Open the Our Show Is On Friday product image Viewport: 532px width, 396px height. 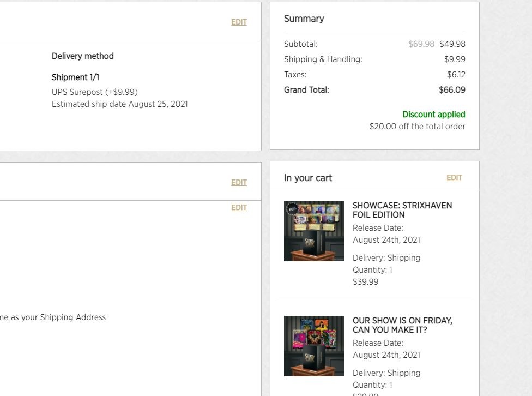pos(314,346)
